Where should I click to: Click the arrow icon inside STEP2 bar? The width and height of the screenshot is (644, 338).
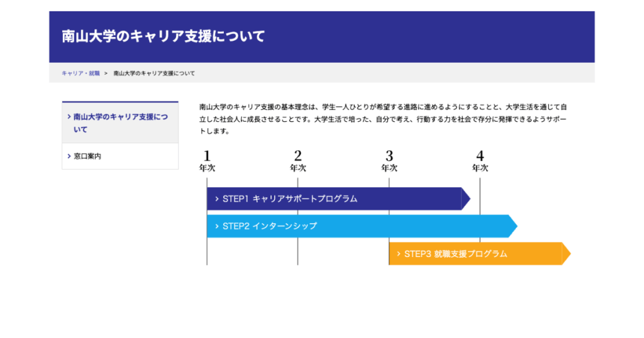[x=216, y=226]
